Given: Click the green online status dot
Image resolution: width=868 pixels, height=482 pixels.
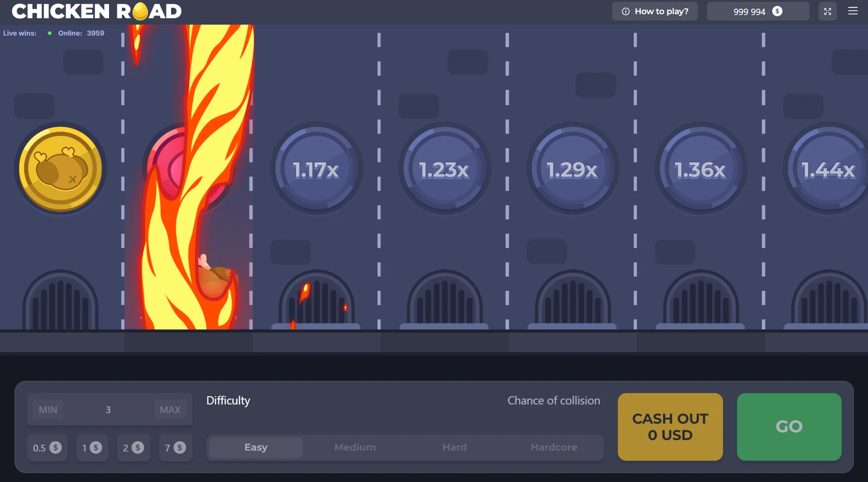Looking at the screenshot, I should click(50, 33).
